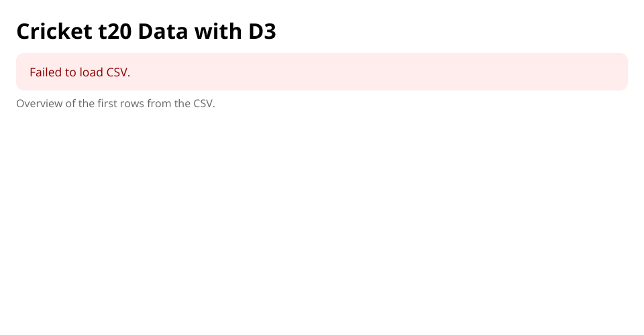Click the word 'first' in the subtitle
This screenshot has width=644, height=335.
click(x=107, y=104)
